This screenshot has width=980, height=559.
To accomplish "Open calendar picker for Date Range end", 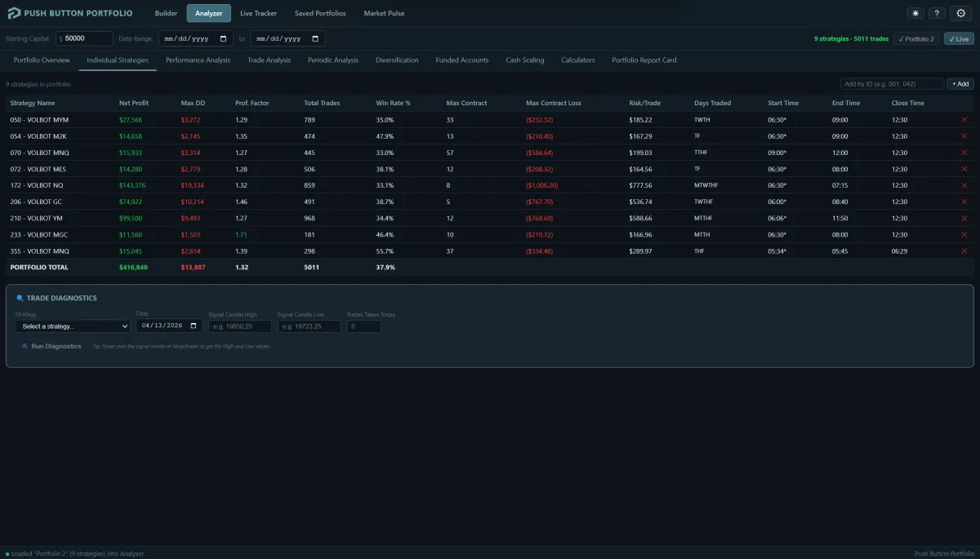I will click(x=315, y=38).
